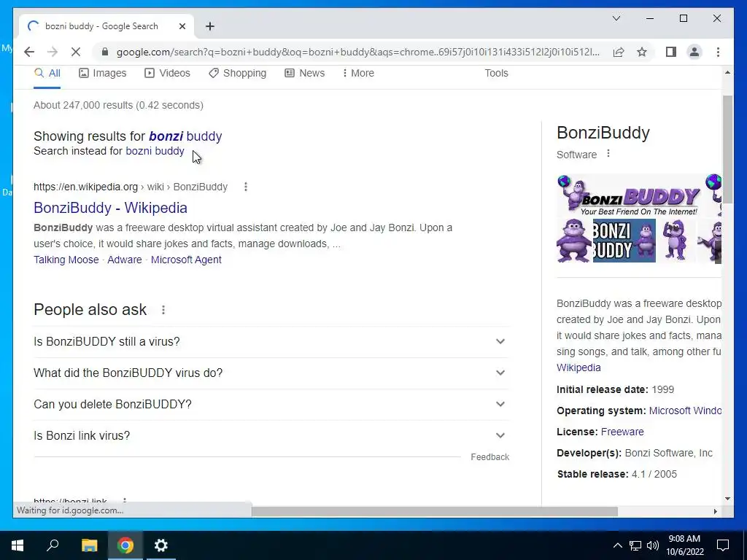Open the More search categories menu
This screenshot has height=560, width=747.
[x=358, y=74]
